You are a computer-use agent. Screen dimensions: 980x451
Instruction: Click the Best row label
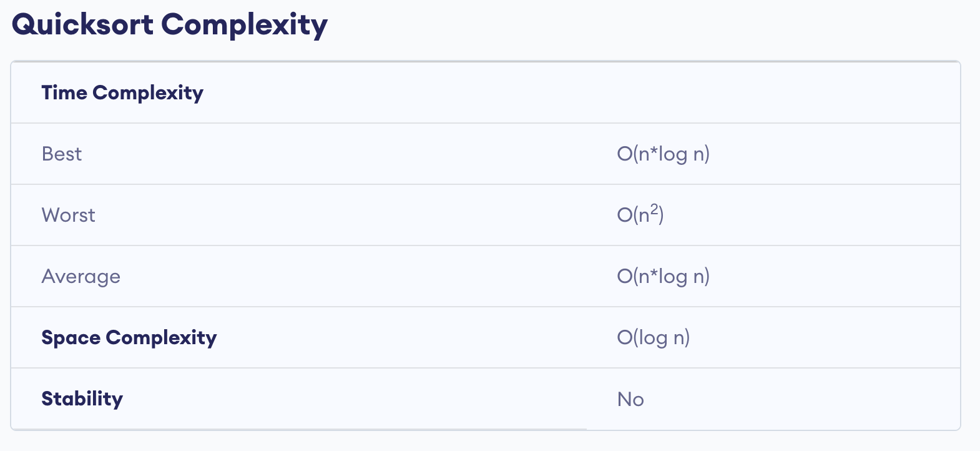click(62, 154)
